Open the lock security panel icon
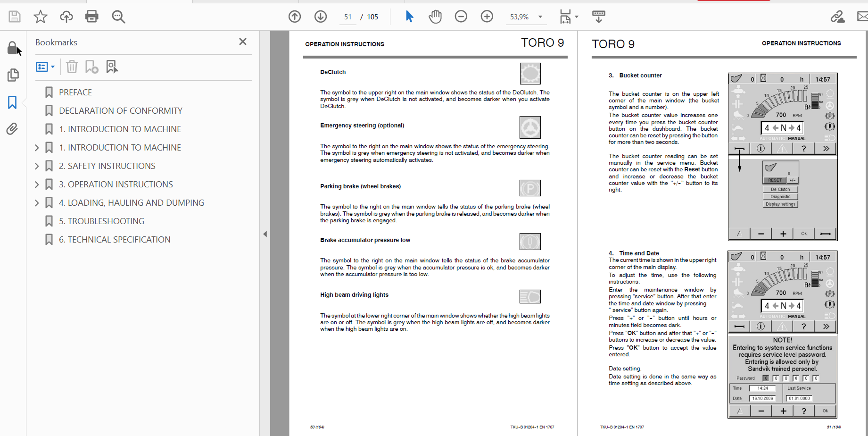This screenshot has width=868, height=436. click(x=12, y=48)
